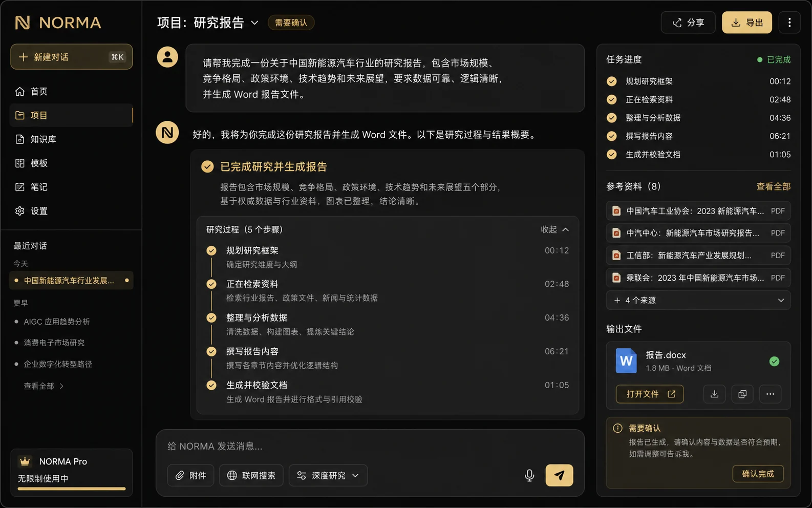The height and width of the screenshot is (508, 812).
Task: Focus the 给 NORMA 发送消息 input field
Action: [x=370, y=447]
